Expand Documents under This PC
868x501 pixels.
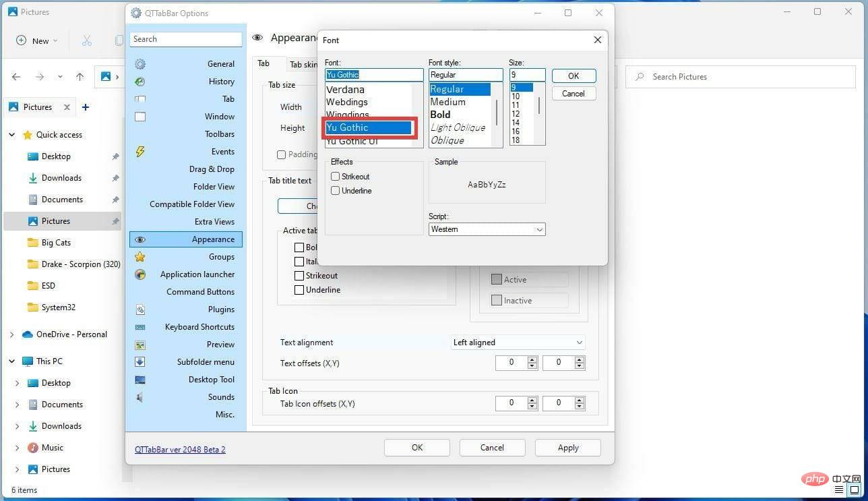pos(18,405)
